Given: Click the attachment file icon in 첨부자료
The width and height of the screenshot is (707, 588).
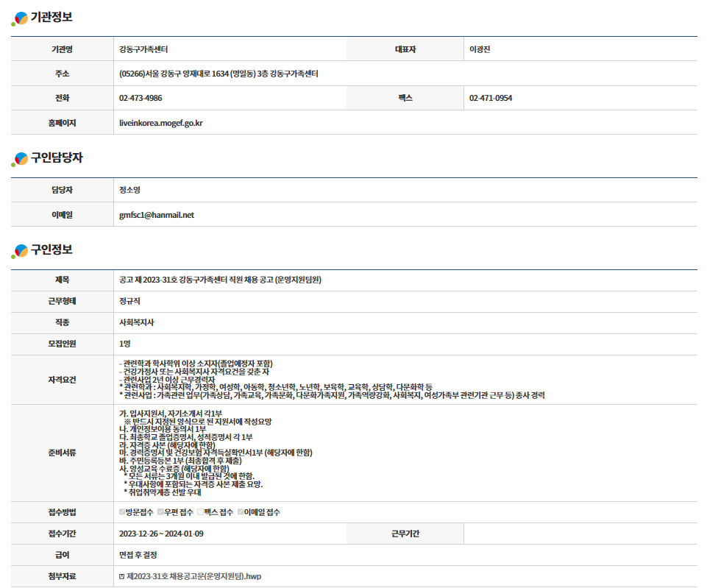Looking at the screenshot, I should click(122, 576).
